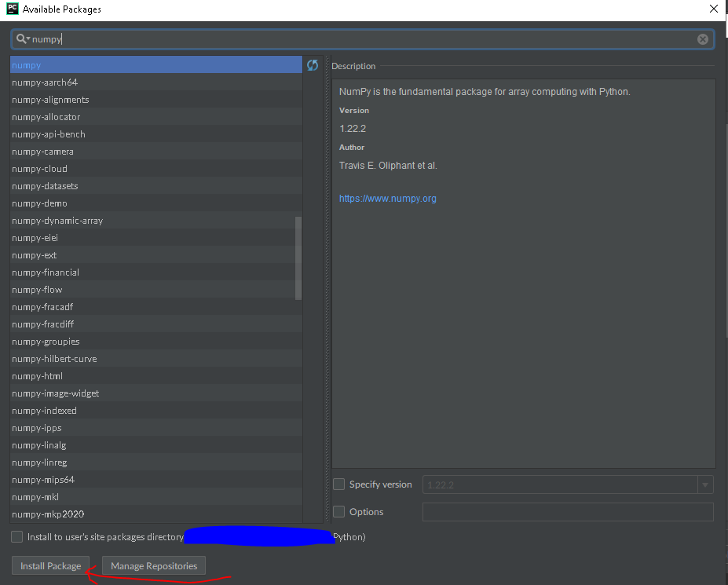
Task: Open the https://www.numpy.org link
Action: 388,198
